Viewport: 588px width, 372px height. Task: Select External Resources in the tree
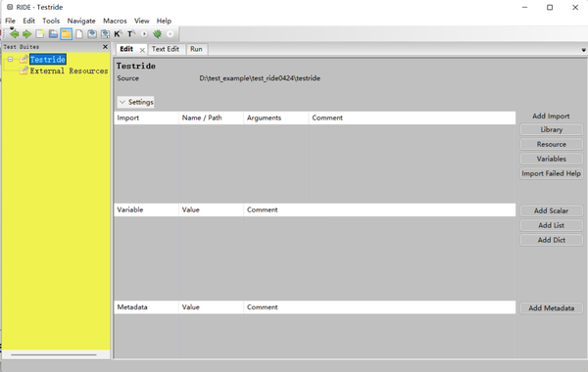69,70
